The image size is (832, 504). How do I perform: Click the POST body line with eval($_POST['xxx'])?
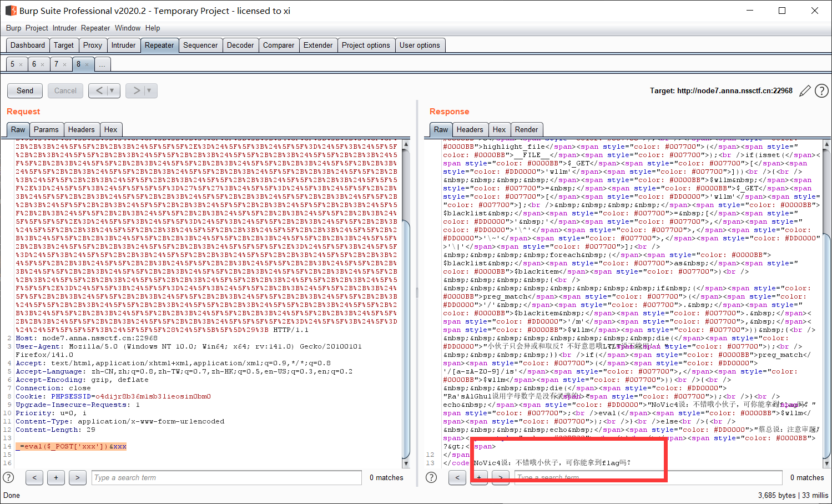click(71, 446)
